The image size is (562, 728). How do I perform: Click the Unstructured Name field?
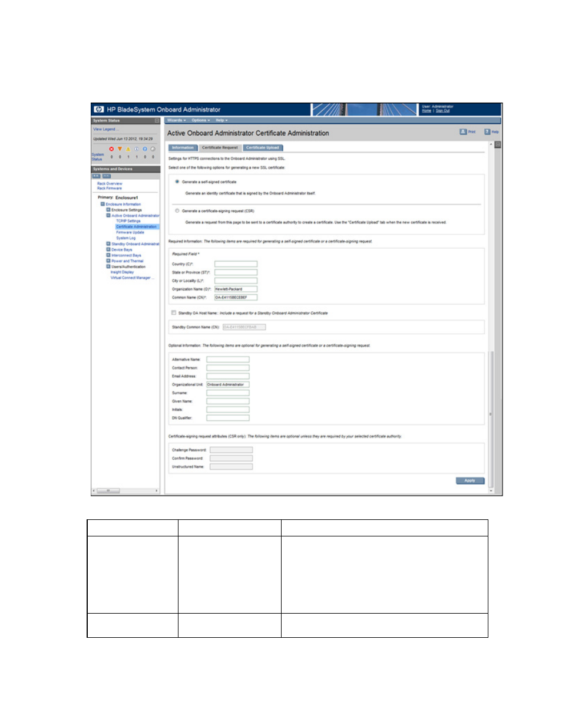pos(232,466)
